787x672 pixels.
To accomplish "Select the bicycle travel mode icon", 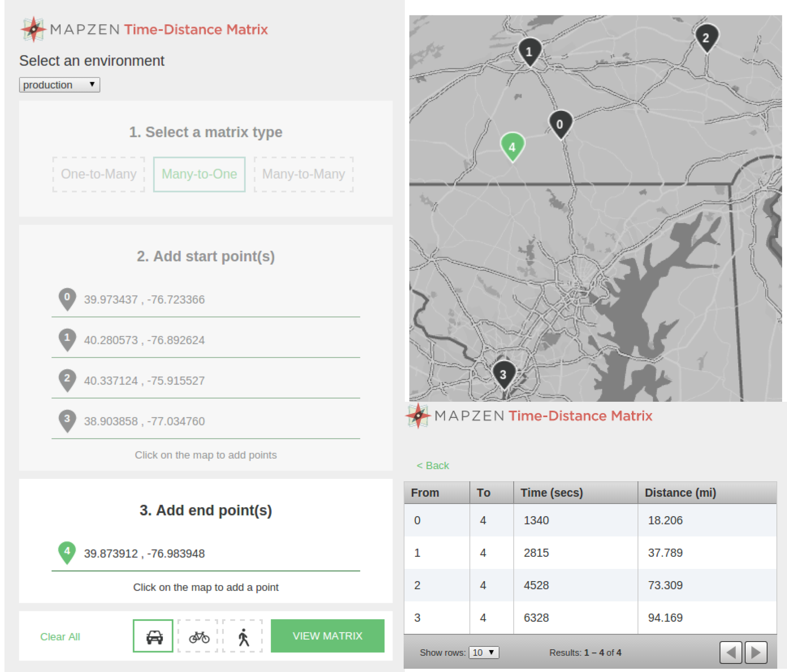I will coord(198,636).
